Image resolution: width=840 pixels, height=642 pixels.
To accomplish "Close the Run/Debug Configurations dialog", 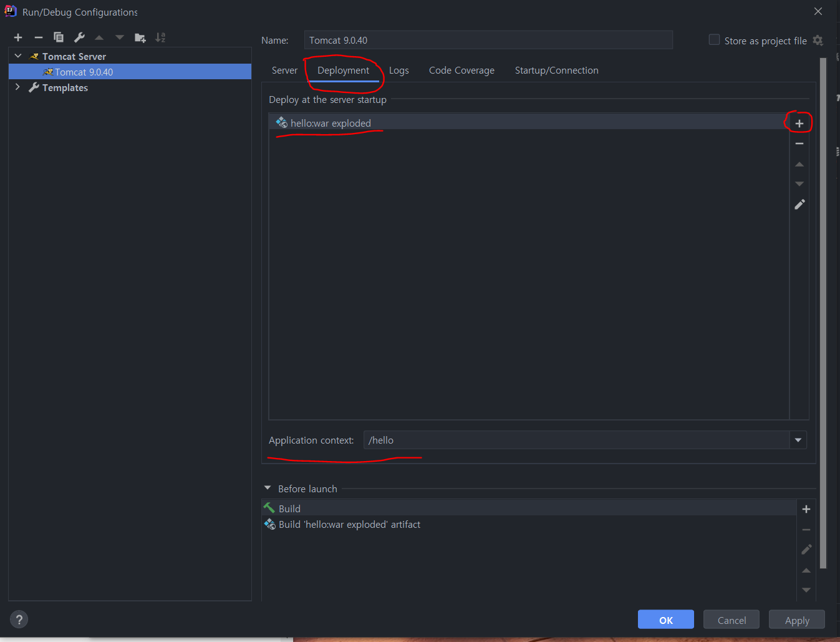I will coord(818,12).
